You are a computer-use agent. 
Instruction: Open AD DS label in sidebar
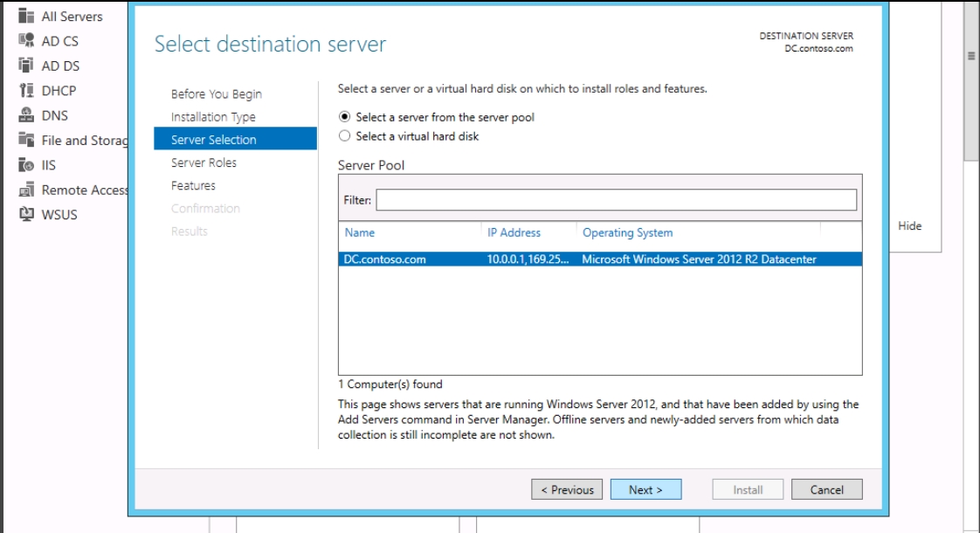tap(60, 66)
